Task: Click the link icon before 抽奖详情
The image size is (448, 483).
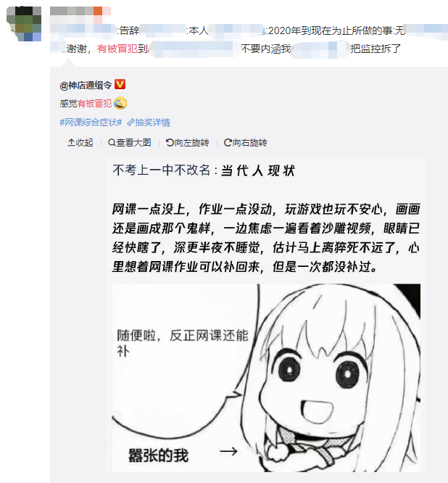Action: (x=131, y=123)
